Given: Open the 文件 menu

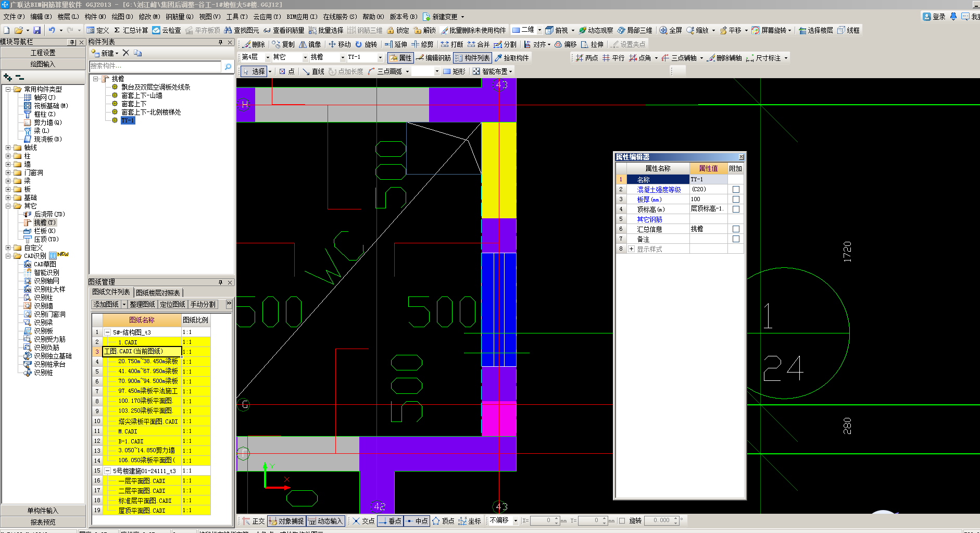Looking at the screenshot, I should pyautogui.click(x=14, y=17).
